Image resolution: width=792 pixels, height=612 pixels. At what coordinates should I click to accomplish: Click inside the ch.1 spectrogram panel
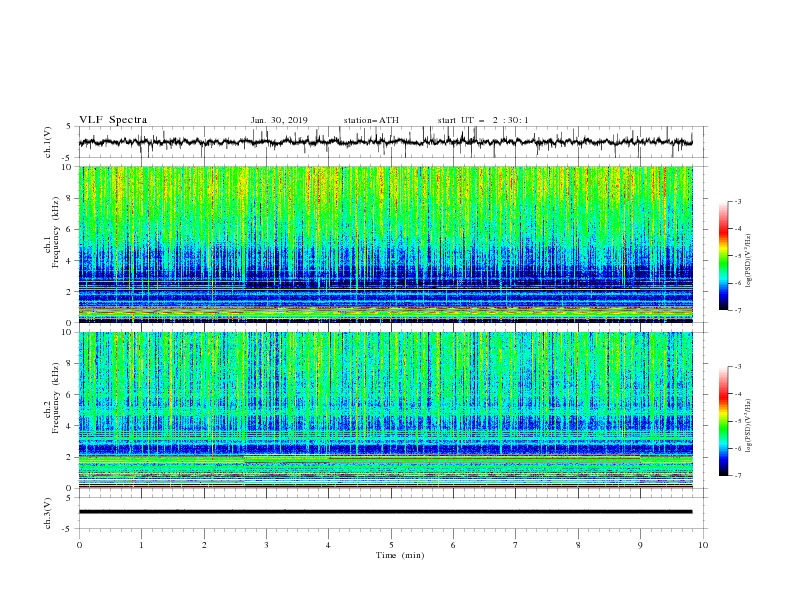coord(385,244)
